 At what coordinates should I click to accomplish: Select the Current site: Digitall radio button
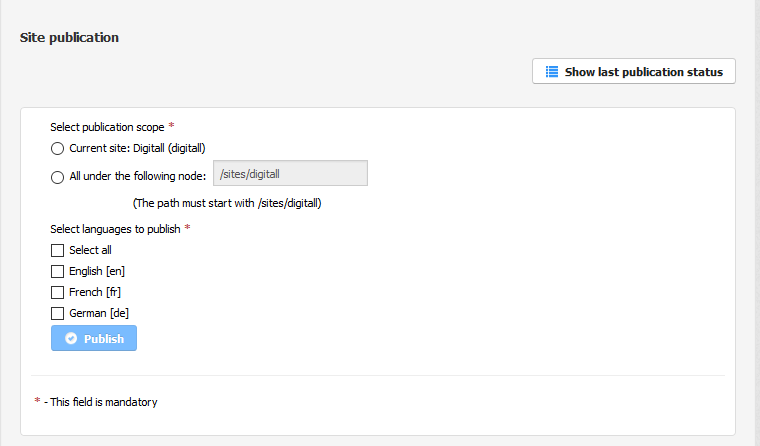pyautogui.click(x=57, y=148)
